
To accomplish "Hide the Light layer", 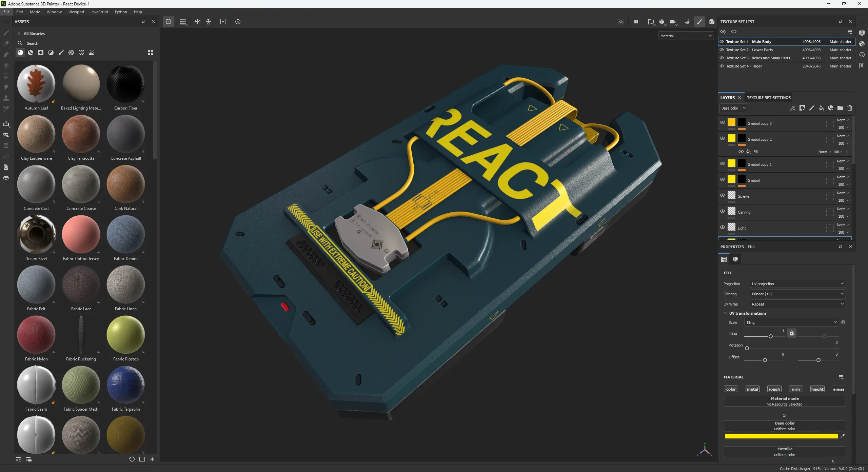I will [x=723, y=228].
